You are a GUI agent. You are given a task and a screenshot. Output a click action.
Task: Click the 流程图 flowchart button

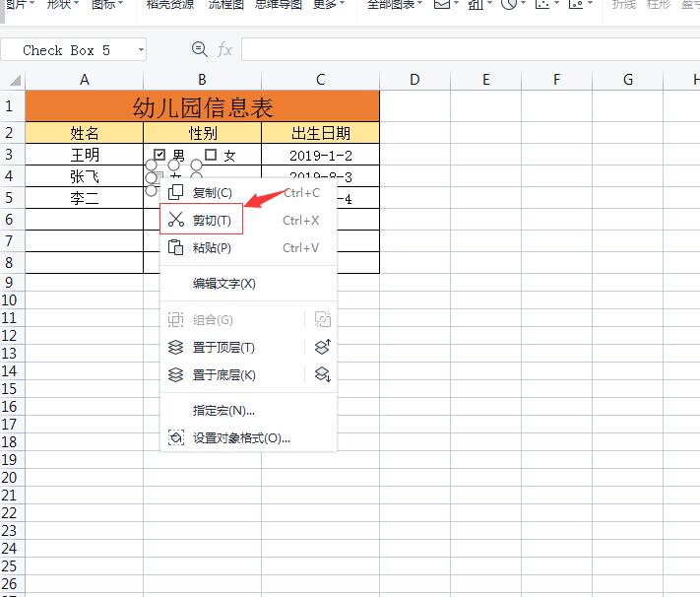pyautogui.click(x=226, y=5)
